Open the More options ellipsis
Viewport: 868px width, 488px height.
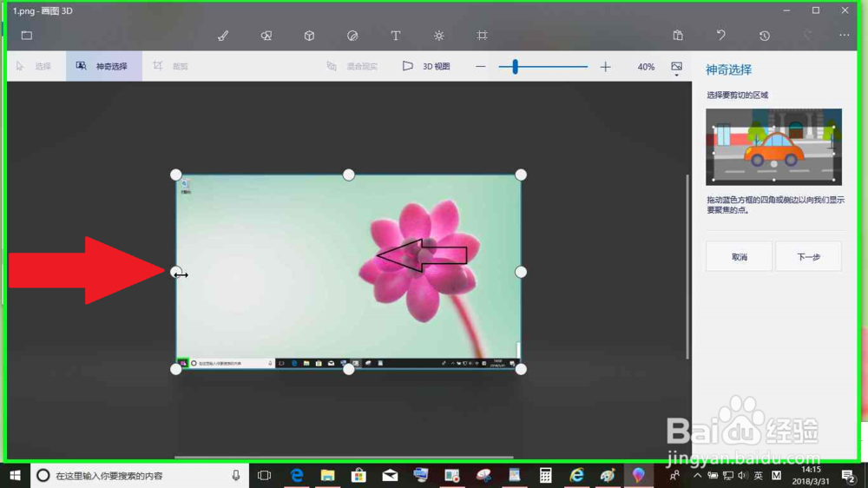(845, 35)
